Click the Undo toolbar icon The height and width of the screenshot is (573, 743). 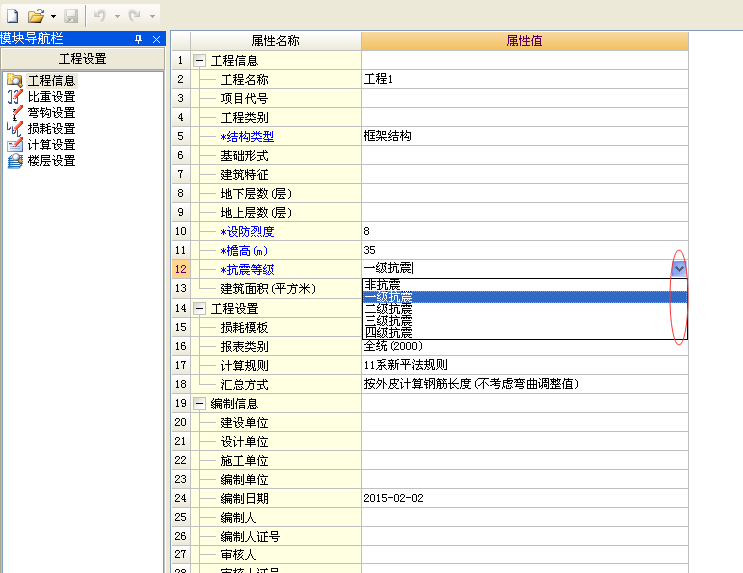pos(100,16)
